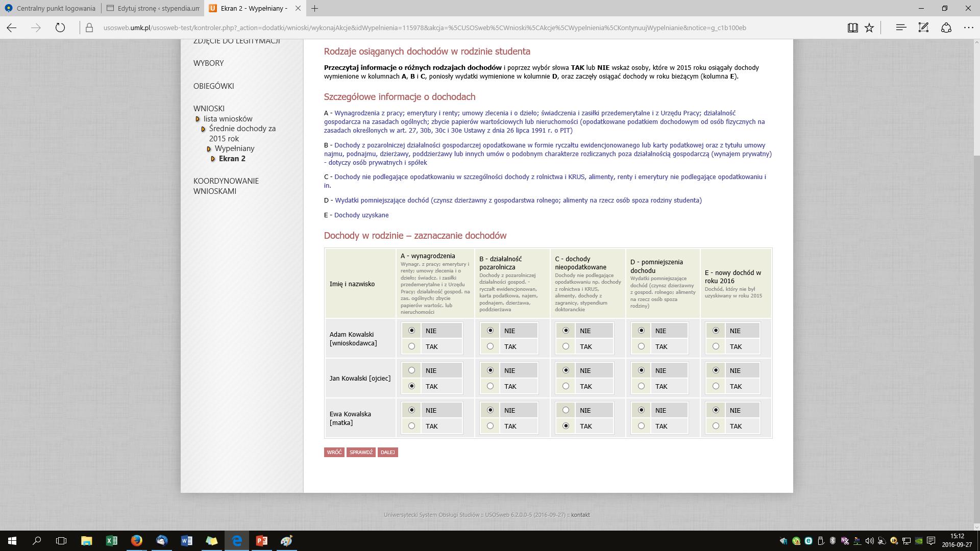Open taskbar search magnifier
Screen dimensions: 980x551
[37, 541]
